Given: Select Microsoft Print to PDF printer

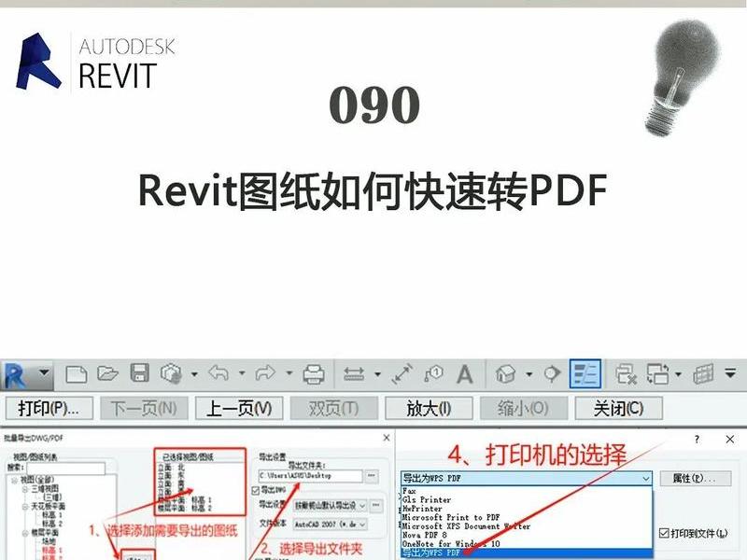Looking at the screenshot, I should 526,517.
